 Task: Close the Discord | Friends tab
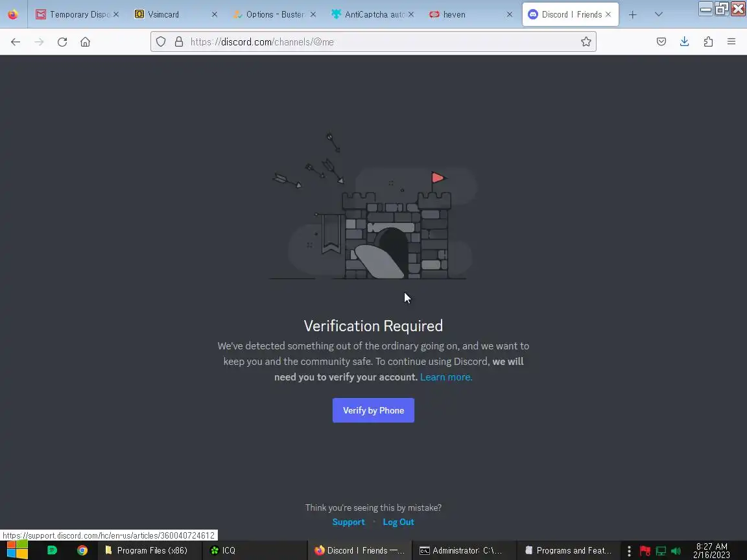click(608, 15)
